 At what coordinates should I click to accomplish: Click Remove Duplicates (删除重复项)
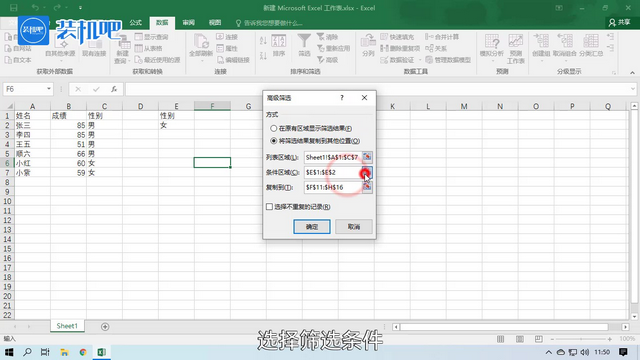[x=400, y=48]
